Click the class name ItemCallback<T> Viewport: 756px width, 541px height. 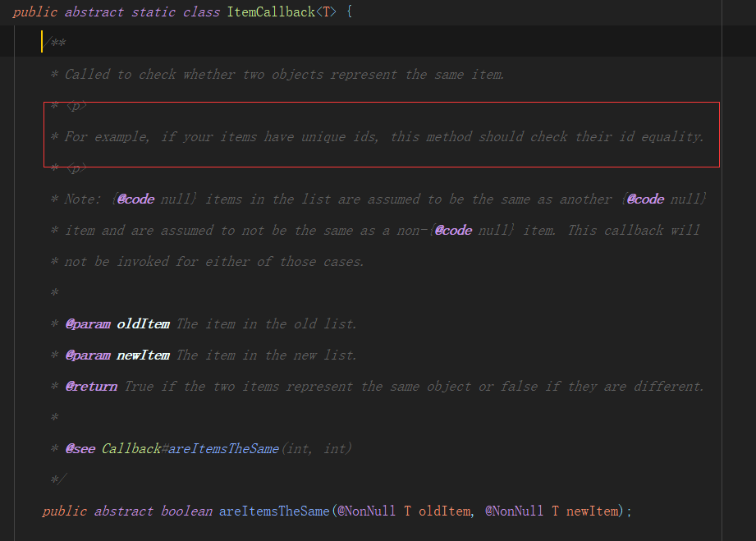[281, 11]
